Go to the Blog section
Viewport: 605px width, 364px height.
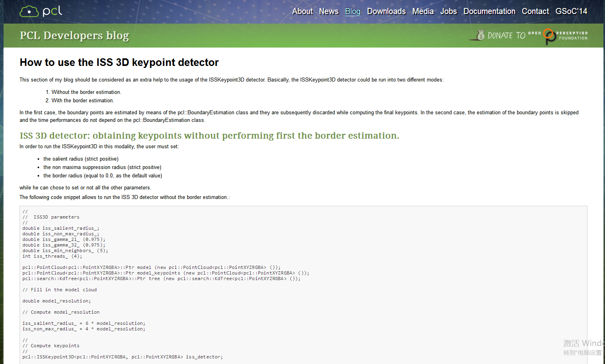[x=353, y=12]
